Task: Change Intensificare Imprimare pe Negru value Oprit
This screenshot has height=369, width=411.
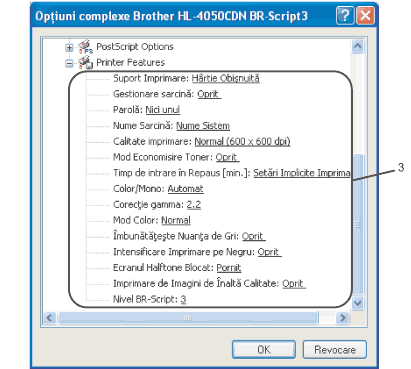Action: click(x=270, y=252)
